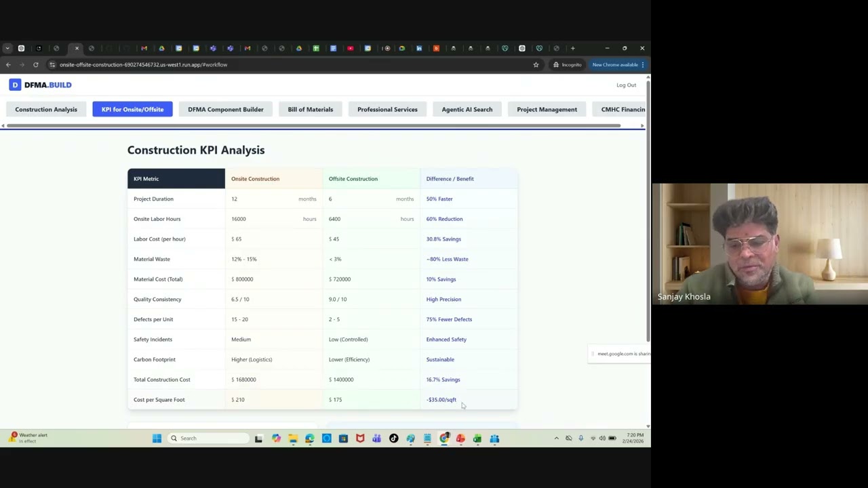868x488 pixels.
Task: Close the active browser tab
Action: click(77, 48)
